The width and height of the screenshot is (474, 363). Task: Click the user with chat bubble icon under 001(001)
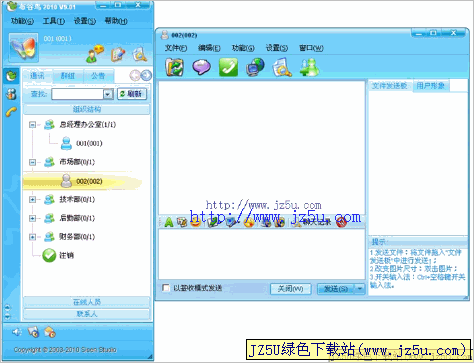tap(94, 55)
